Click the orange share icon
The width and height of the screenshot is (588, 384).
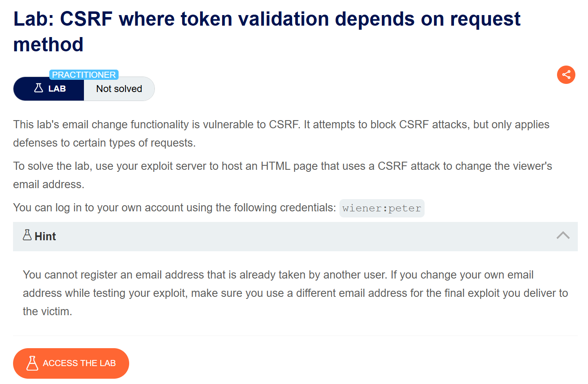point(566,75)
